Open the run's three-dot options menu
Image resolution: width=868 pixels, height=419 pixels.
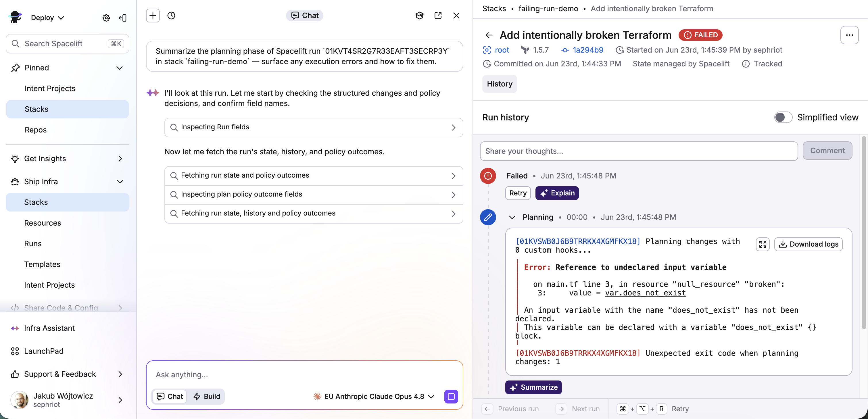point(850,35)
